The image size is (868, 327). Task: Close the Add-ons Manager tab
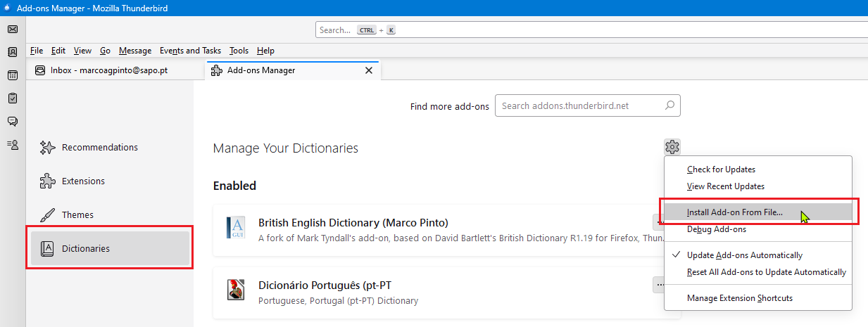(368, 70)
